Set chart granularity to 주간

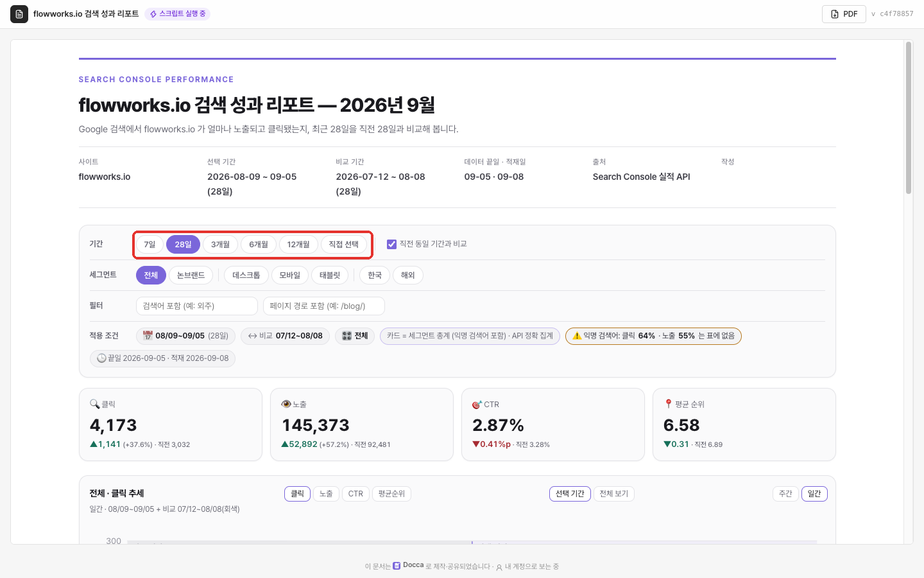(x=785, y=494)
